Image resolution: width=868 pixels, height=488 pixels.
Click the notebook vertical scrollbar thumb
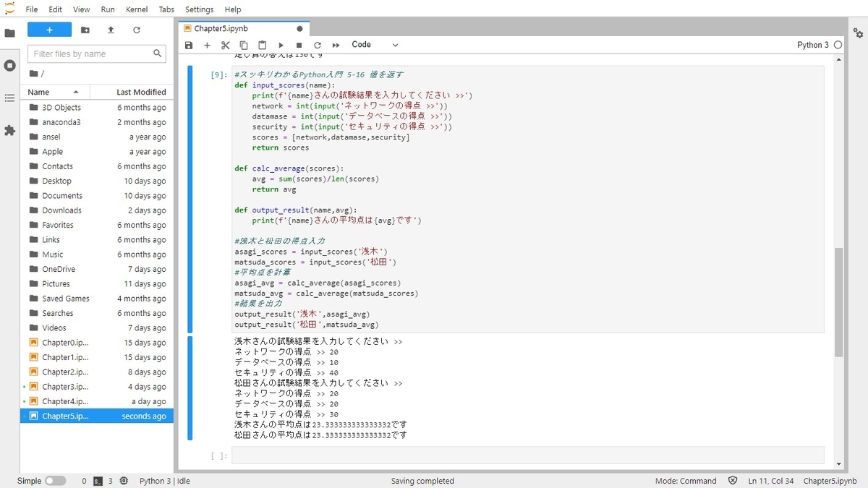click(838, 302)
